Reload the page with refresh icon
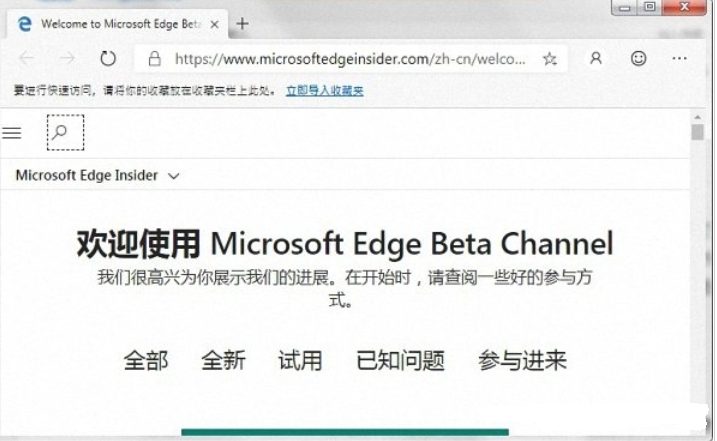Screen dimensions: 717x441 108,58
